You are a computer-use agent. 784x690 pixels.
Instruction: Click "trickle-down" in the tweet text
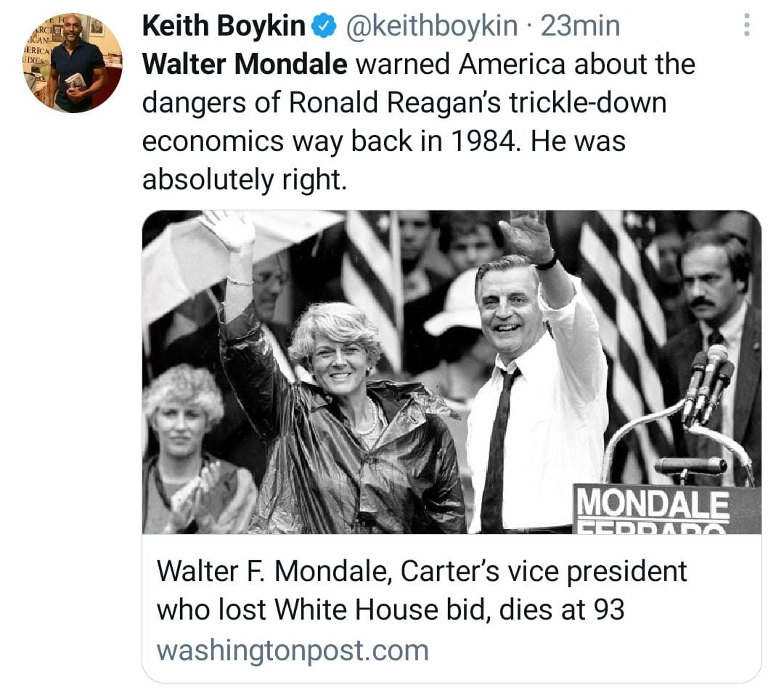pos(586,103)
